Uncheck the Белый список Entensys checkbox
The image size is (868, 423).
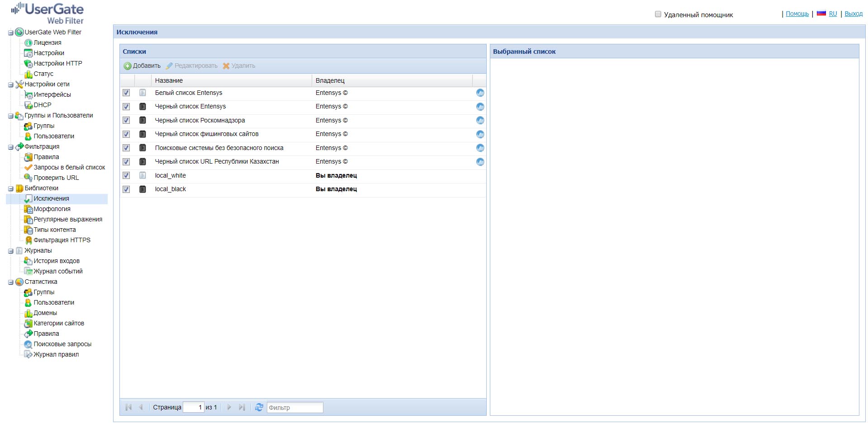[126, 93]
